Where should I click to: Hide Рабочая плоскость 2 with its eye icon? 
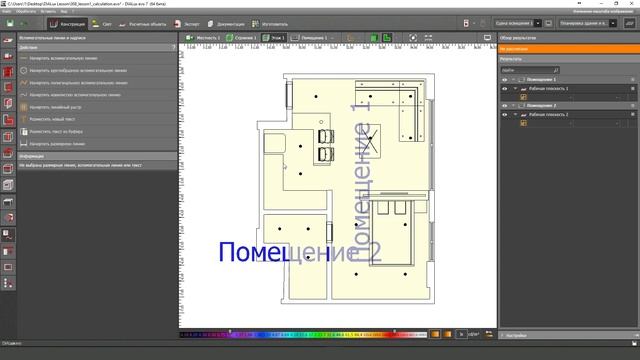pos(504,115)
